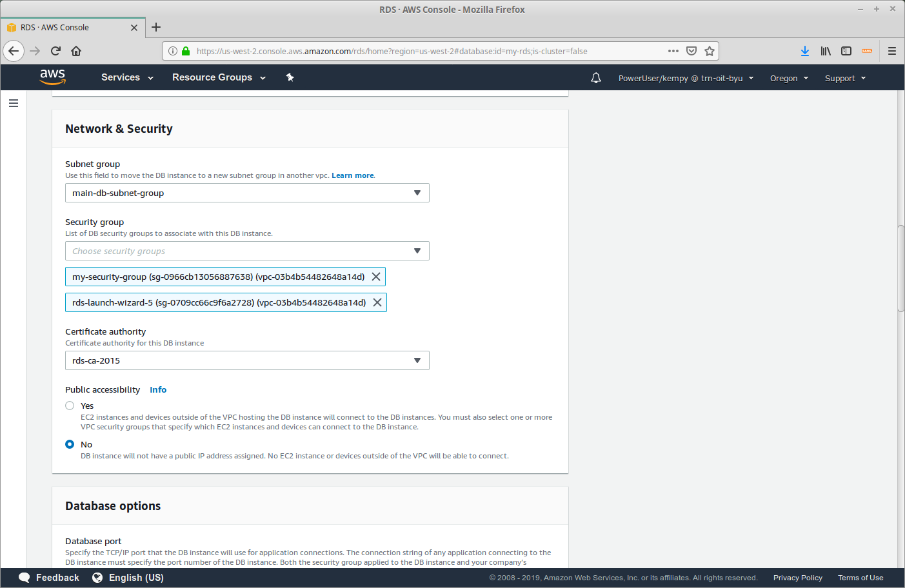Image resolution: width=905 pixels, height=588 pixels.
Task: Click the Network & Security heading
Action: pyautogui.click(x=119, y=129)
